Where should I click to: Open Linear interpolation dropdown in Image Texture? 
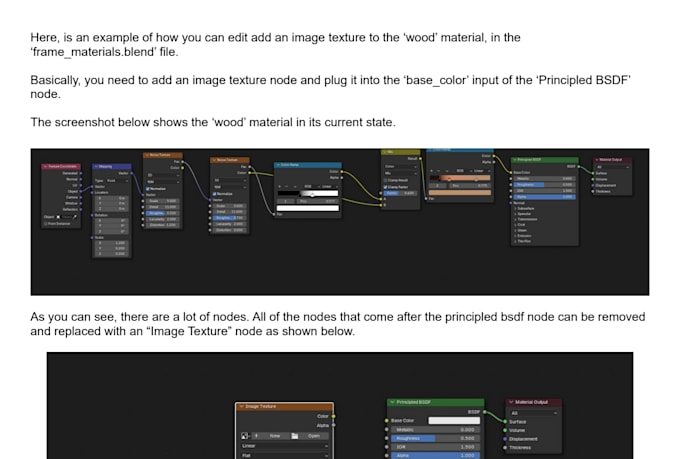[284, 446]
